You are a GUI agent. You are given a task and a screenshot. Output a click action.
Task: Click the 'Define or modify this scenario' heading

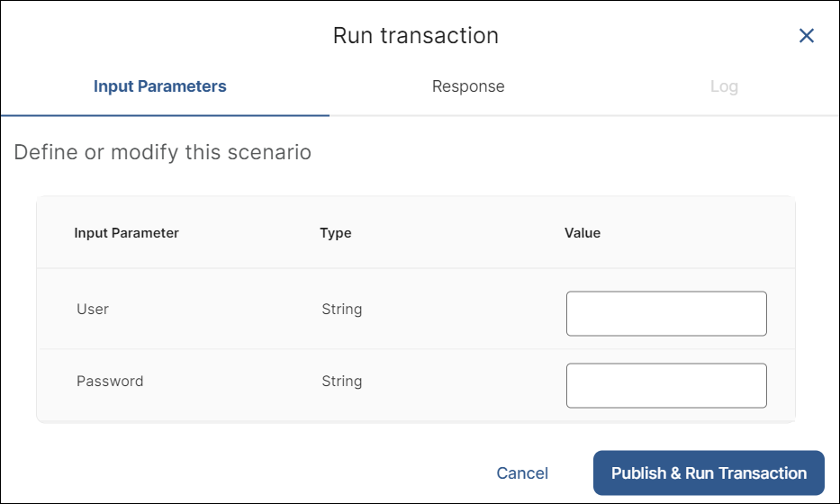pos(162,152)
